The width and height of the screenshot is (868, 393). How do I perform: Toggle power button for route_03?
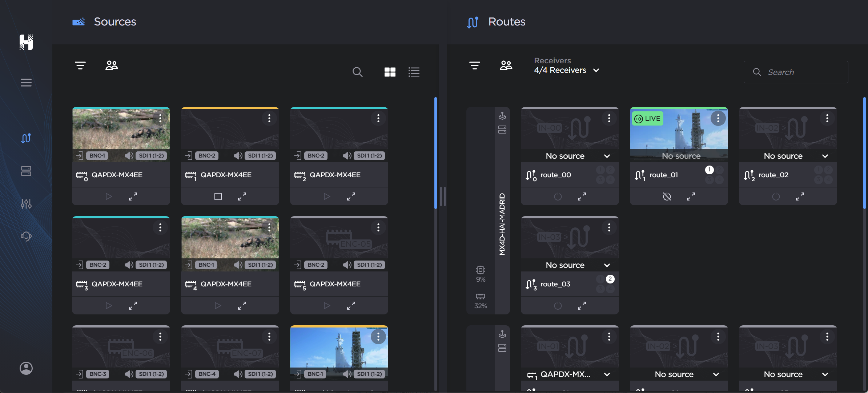(x=558, y=305)
